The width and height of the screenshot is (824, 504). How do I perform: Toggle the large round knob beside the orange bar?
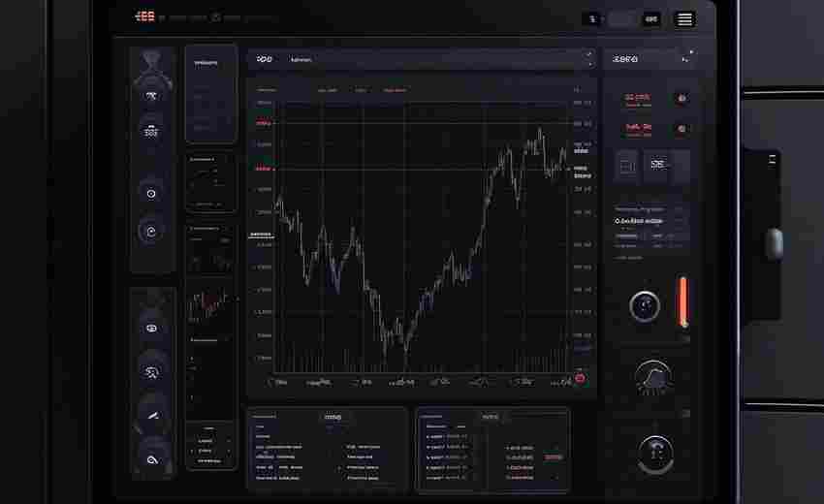(645, 306)
